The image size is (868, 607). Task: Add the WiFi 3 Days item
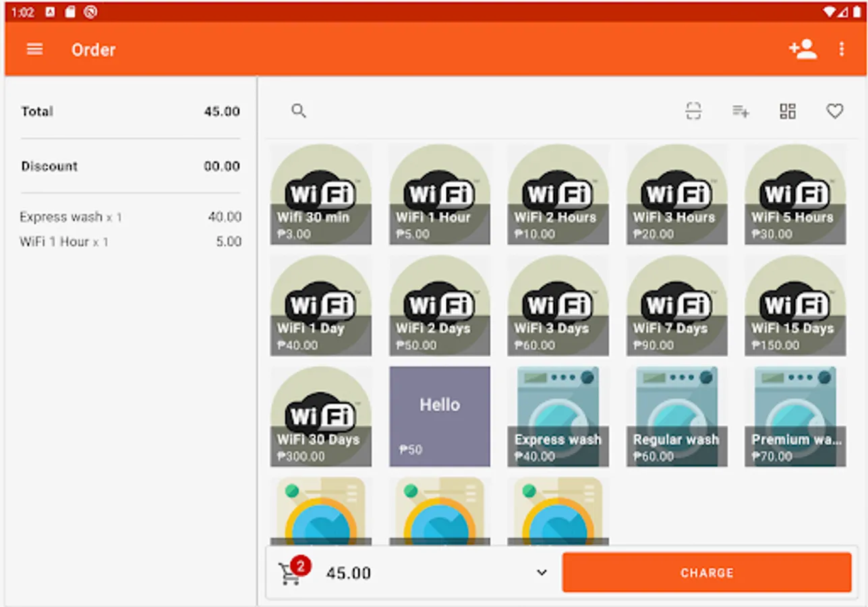558,306
